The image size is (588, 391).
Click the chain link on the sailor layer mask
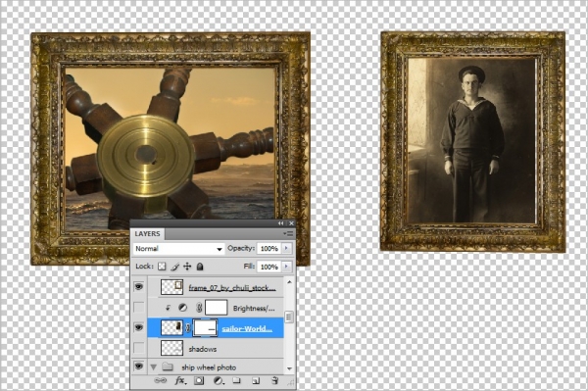[188, 328]
